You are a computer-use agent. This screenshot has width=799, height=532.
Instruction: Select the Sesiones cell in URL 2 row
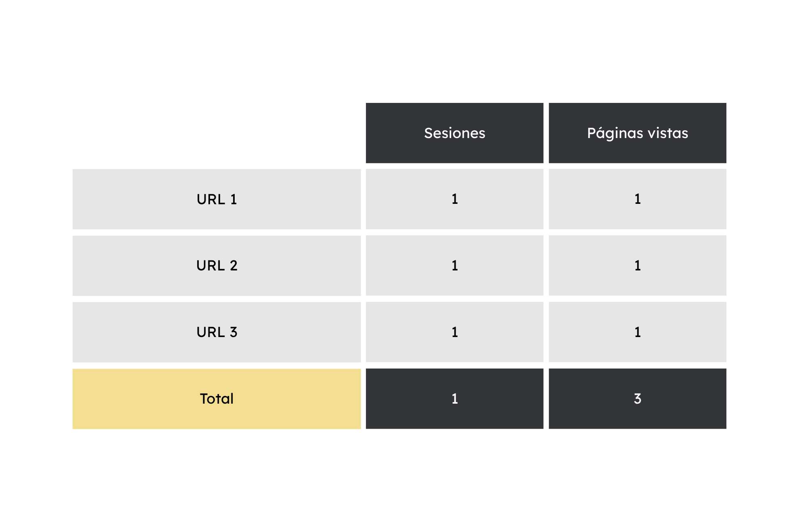click(x=454, y=266)
